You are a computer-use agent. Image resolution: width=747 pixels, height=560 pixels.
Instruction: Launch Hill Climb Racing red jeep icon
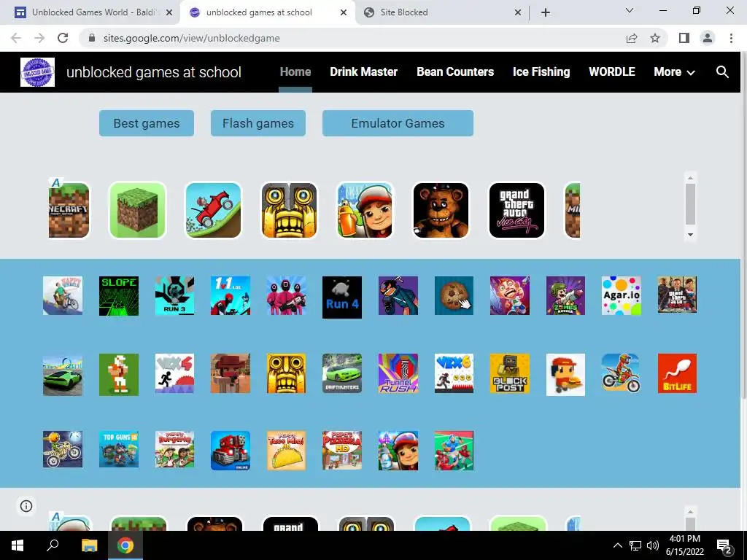pos(214,210)
